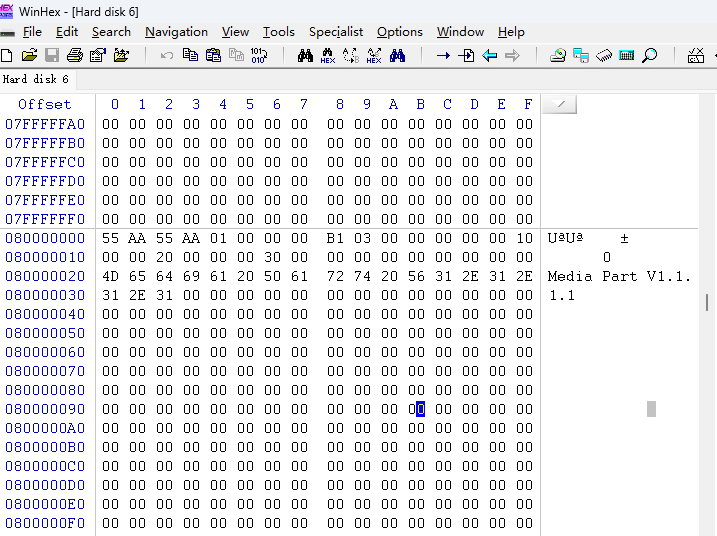Open the Edit menu

coord(67,32)
